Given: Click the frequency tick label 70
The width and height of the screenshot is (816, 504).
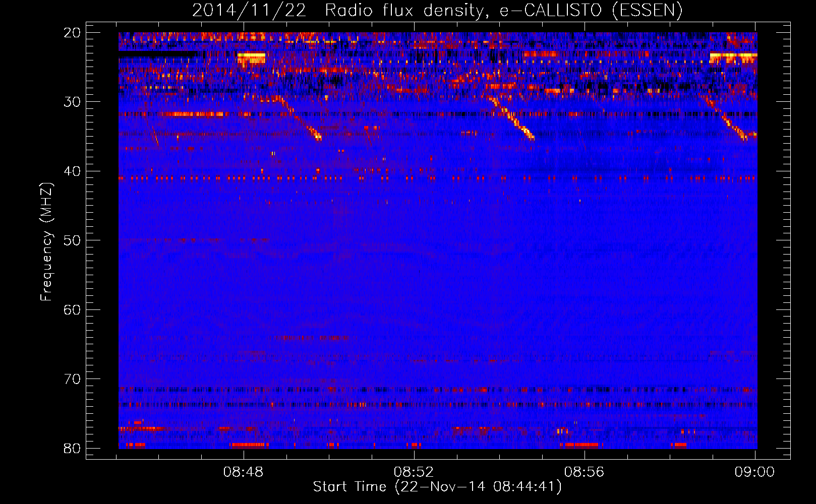Looking at the screenshot, I should [x=72, y=379].
